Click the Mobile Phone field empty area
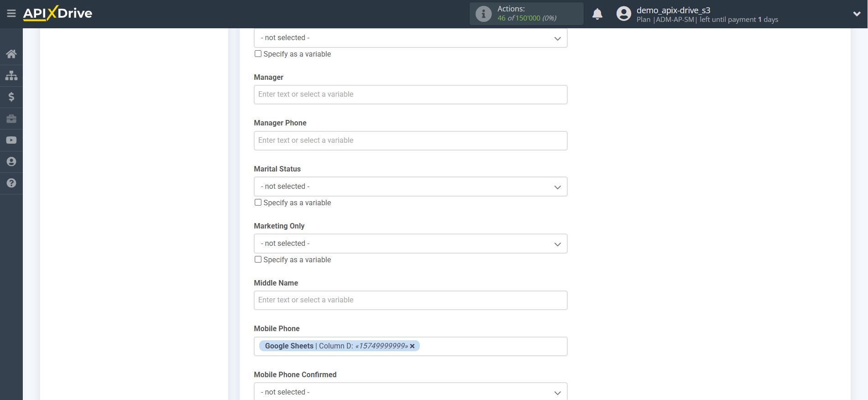 493,346
